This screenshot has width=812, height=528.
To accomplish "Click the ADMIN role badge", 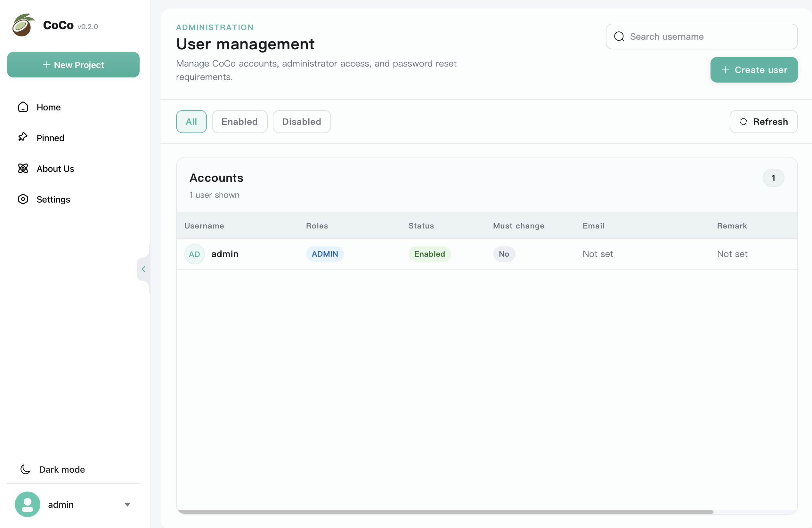I will click(x=325, y=254).
